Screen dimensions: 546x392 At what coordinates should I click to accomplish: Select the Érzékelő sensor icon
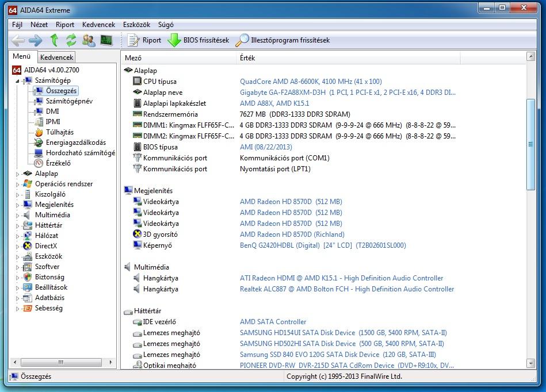click(39, 163)
